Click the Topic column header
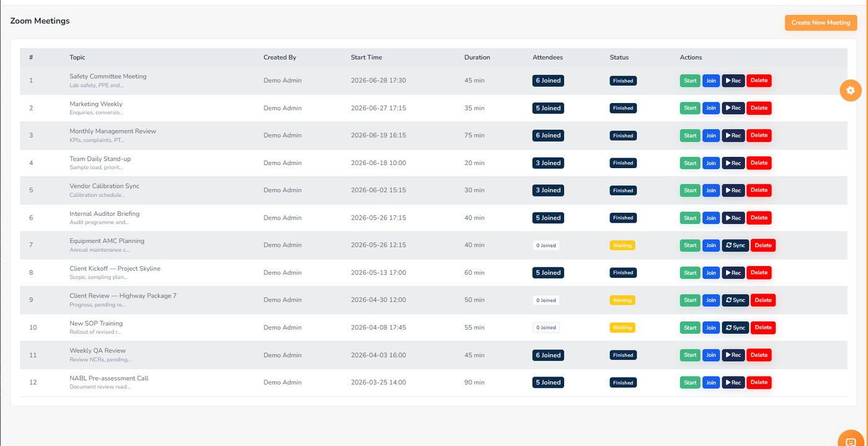 pos(77,57)
